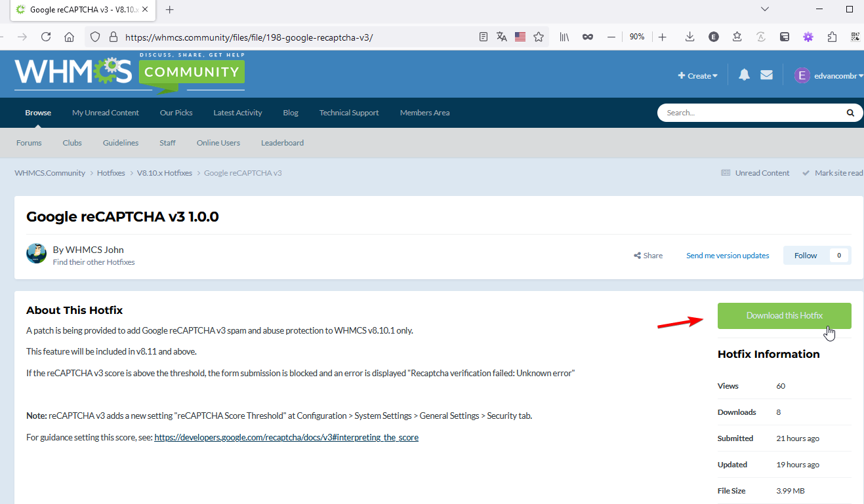Image resolution: width=864 pixels, height=504 pixels.
Task: Click the search magnifier icon
Action: click(x=850, y=113)
